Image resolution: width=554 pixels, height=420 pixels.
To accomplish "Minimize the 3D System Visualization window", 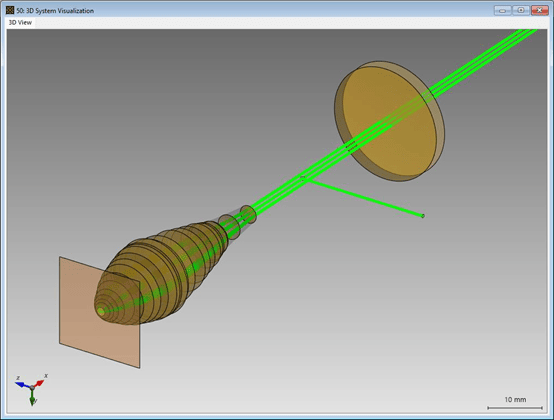I will pos(502,11).
